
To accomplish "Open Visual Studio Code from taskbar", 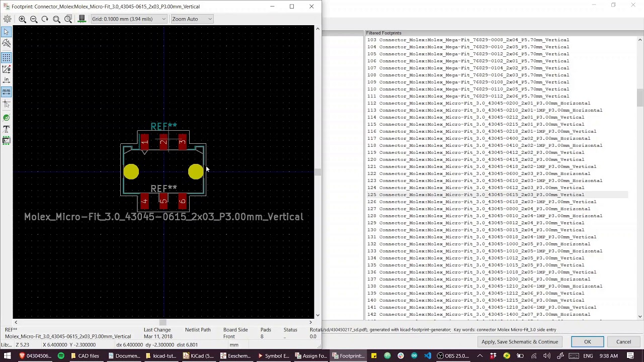I will click(427, 356).
